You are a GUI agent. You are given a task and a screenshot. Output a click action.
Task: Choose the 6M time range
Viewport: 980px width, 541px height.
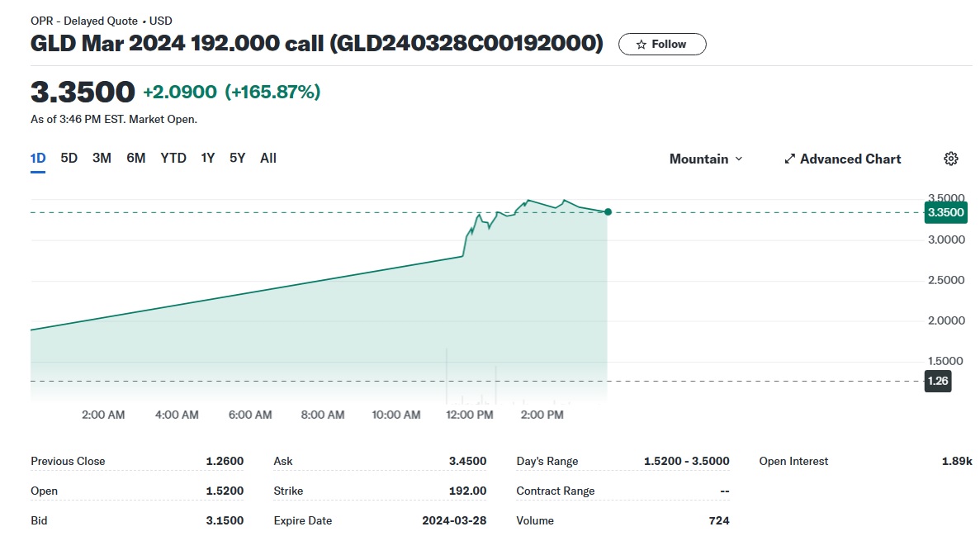click(135, 159)
